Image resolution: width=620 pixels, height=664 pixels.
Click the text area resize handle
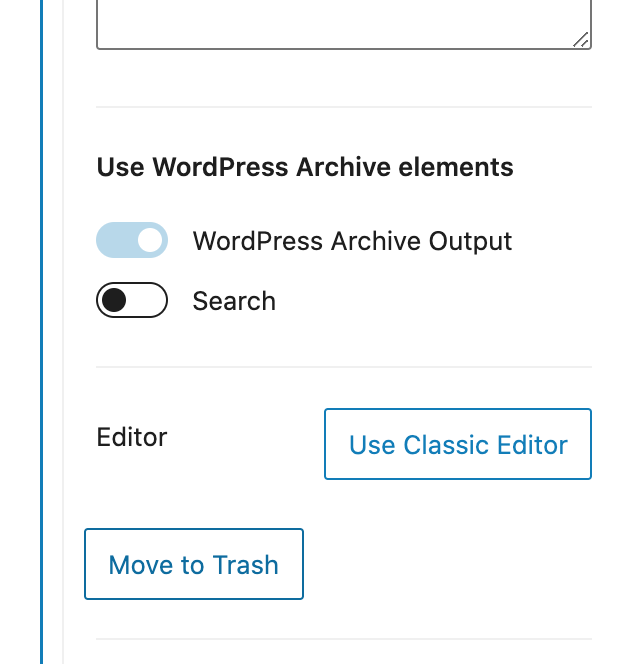click(581, 39)
